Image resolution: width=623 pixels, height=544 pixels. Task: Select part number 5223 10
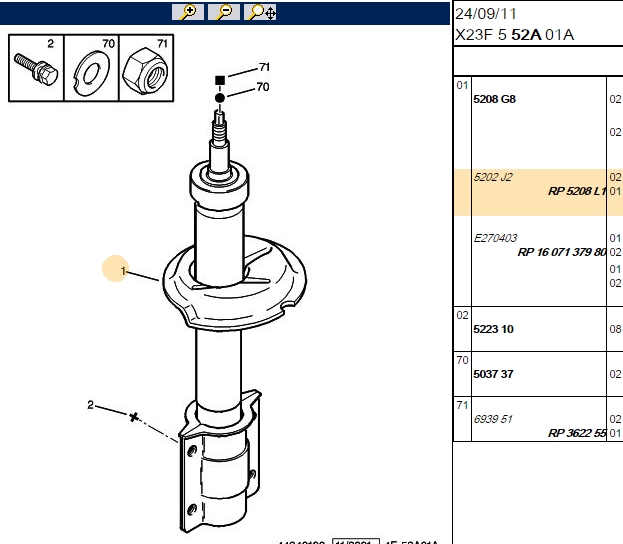pos(493,329)
